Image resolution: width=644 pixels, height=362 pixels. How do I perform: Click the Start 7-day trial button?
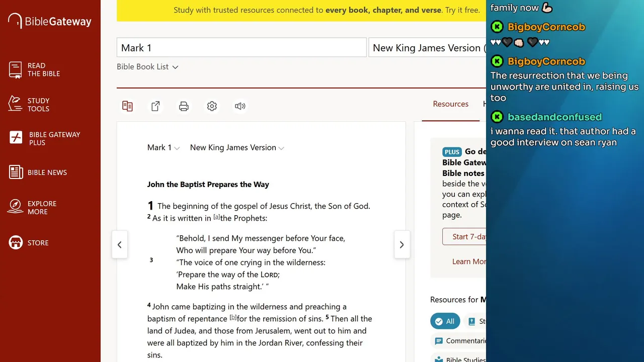(464, 236)
